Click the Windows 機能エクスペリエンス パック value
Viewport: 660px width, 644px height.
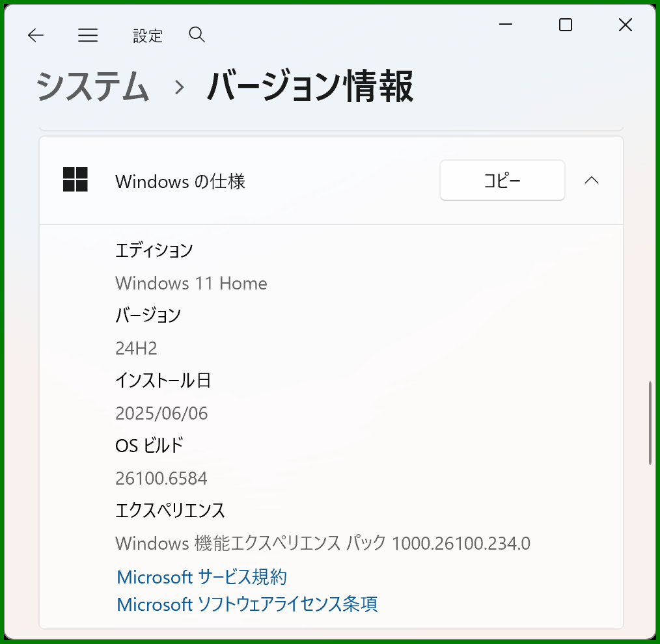pos(323,543)
